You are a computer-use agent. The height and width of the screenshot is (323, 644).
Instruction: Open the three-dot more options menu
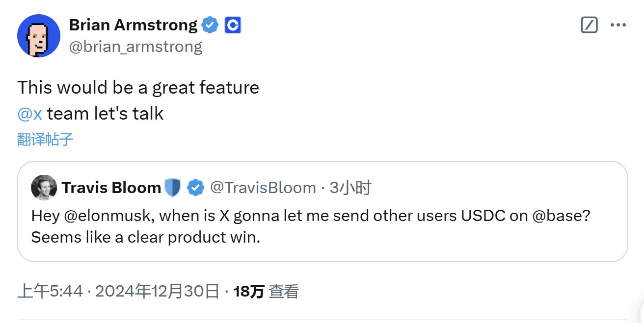[x=618, y=25]
